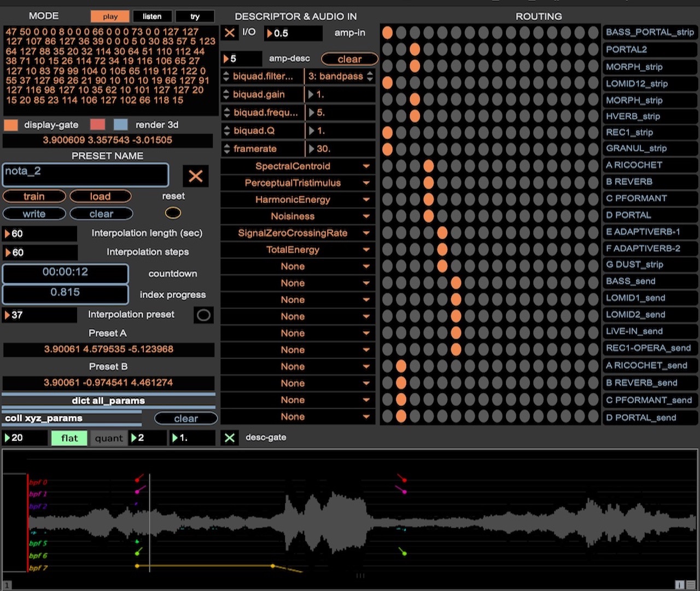This screenshot has height=591, width=700.
Task: Click the stepper arrows beside biquad.frequ
Action: (x=226, y=112)
